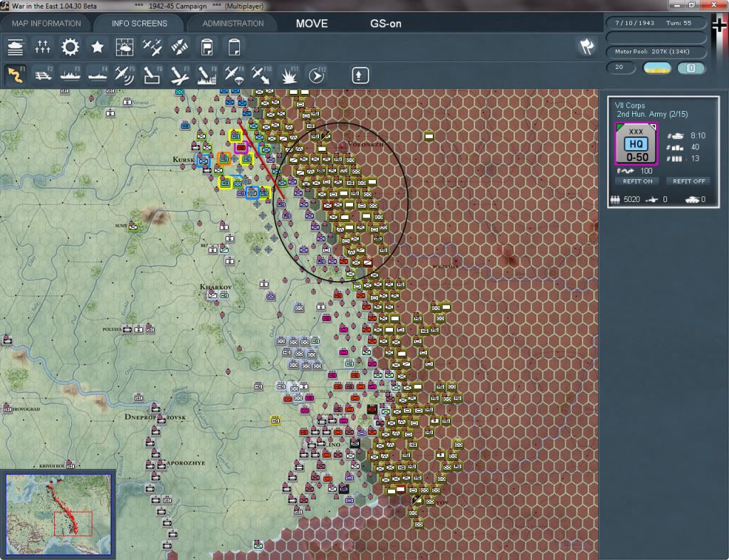Click the MOVE mode label
The image size is (729, 560).
click(312, 23)
